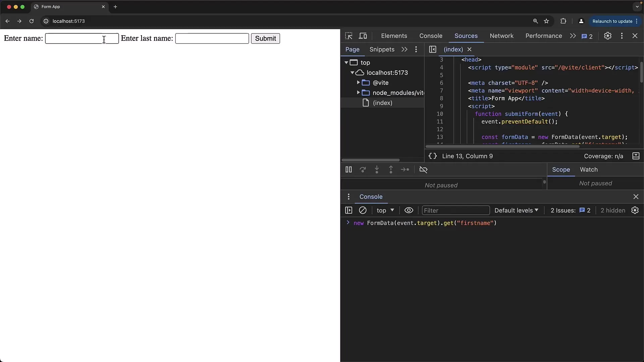Viewport: 644px width, 362px height.
Task: Click the Submit button on the form
Action: (x=265, y=38)
